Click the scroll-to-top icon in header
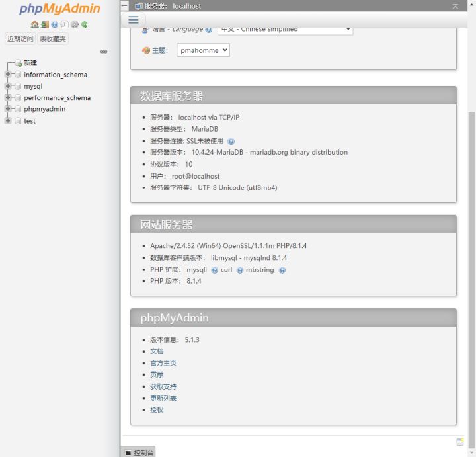Image resolution: width=476 pixels, height=457 pixels. click(455, 6)
